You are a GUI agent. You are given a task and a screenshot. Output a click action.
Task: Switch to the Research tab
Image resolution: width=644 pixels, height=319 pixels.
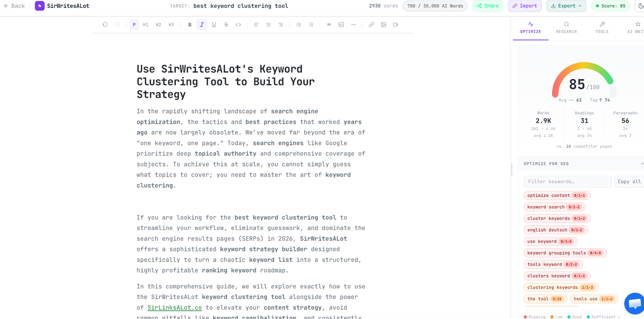click(x=566, y=28)
